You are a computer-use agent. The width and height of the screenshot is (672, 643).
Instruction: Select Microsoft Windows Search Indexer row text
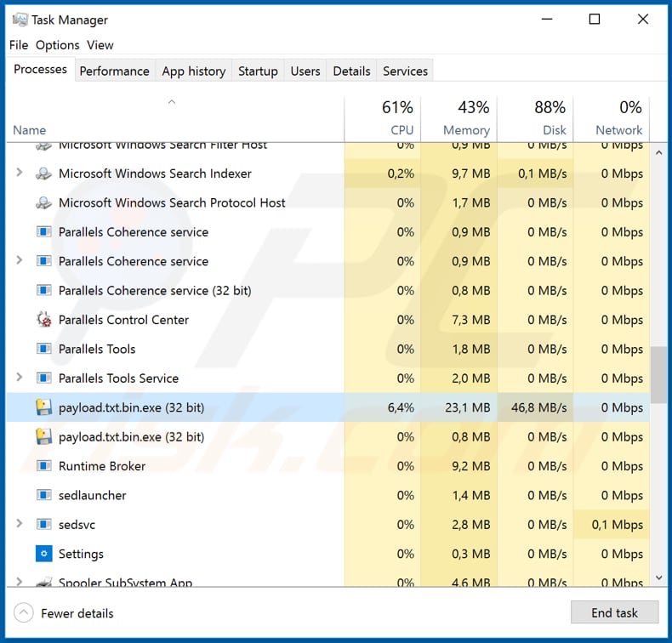[155, 174]
